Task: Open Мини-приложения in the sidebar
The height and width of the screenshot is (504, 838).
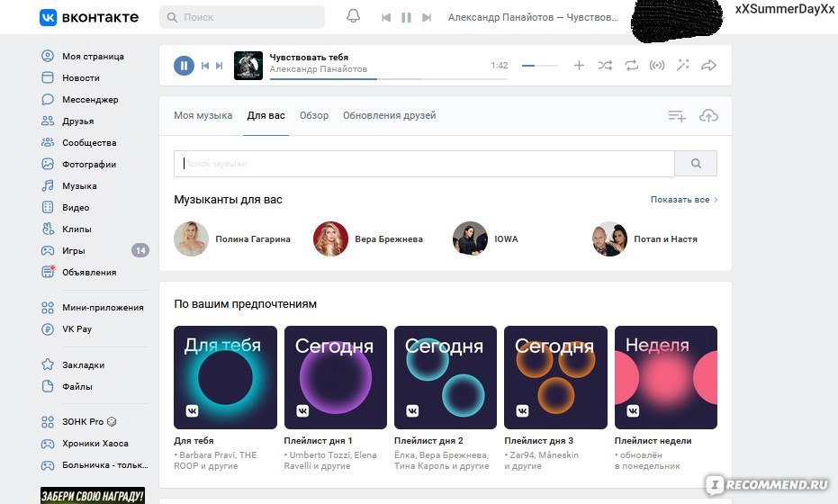Action: point(94,307)
